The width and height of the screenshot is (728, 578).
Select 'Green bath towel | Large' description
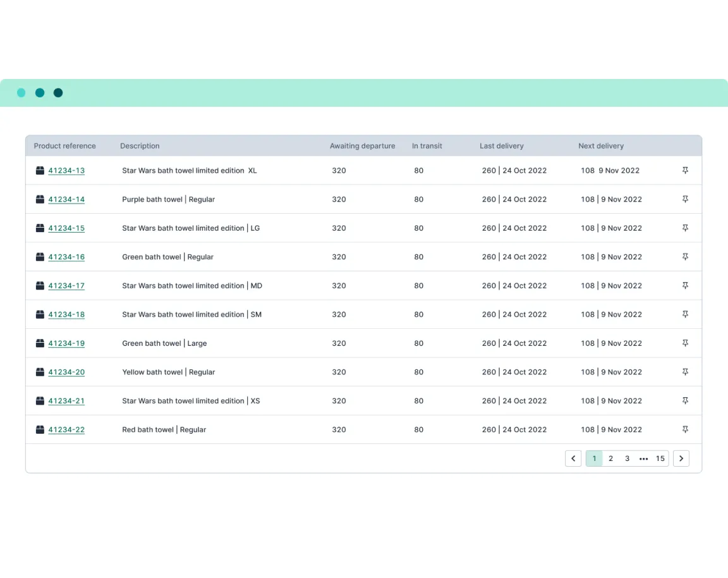pos(164,343)
